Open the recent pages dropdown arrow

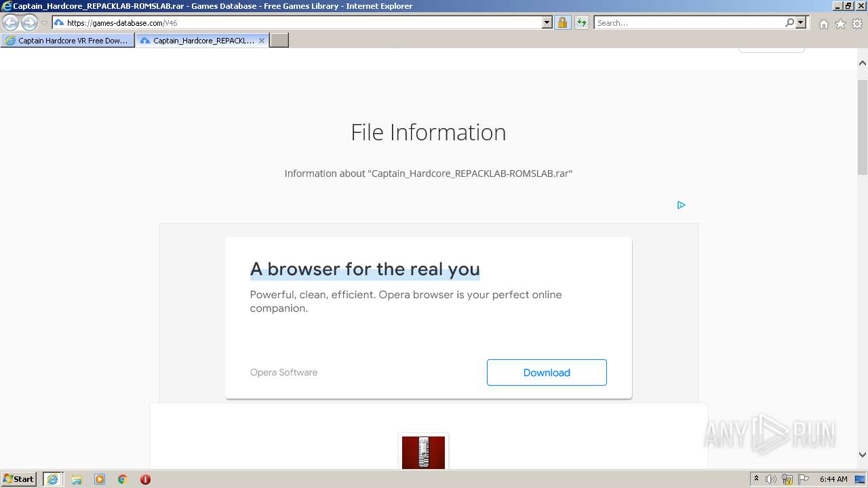44,23
